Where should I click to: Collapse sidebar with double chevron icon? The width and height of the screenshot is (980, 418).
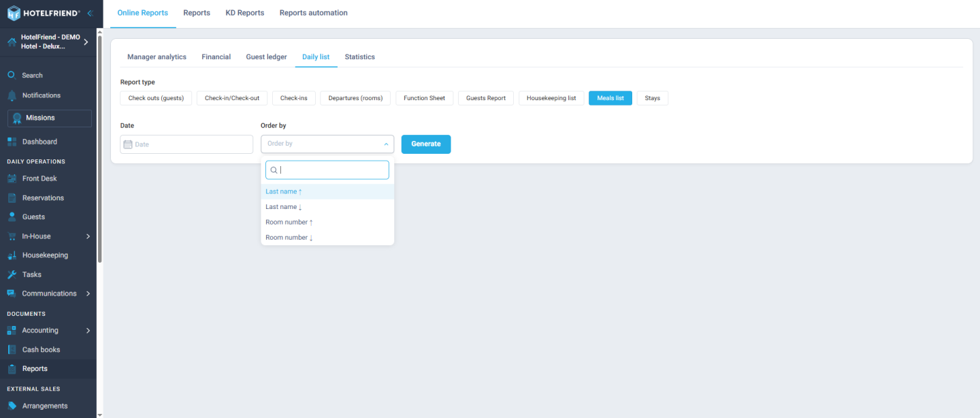(90, 13)
